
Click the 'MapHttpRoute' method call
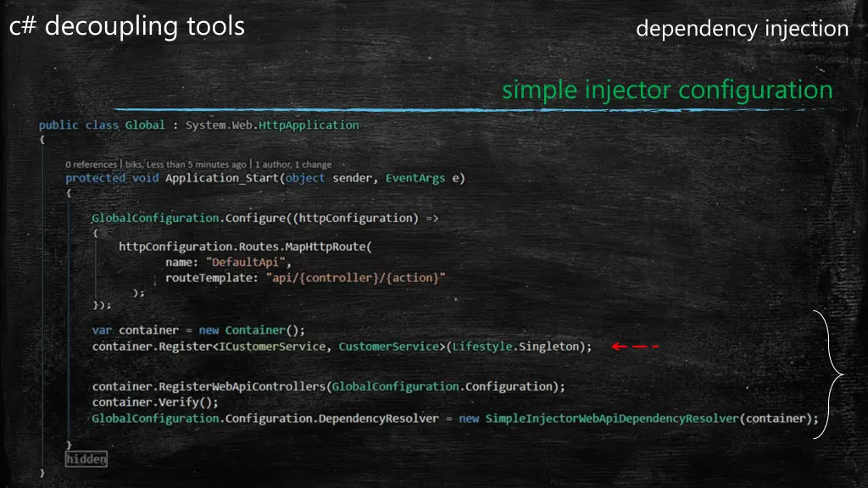(x=325, y=247)
